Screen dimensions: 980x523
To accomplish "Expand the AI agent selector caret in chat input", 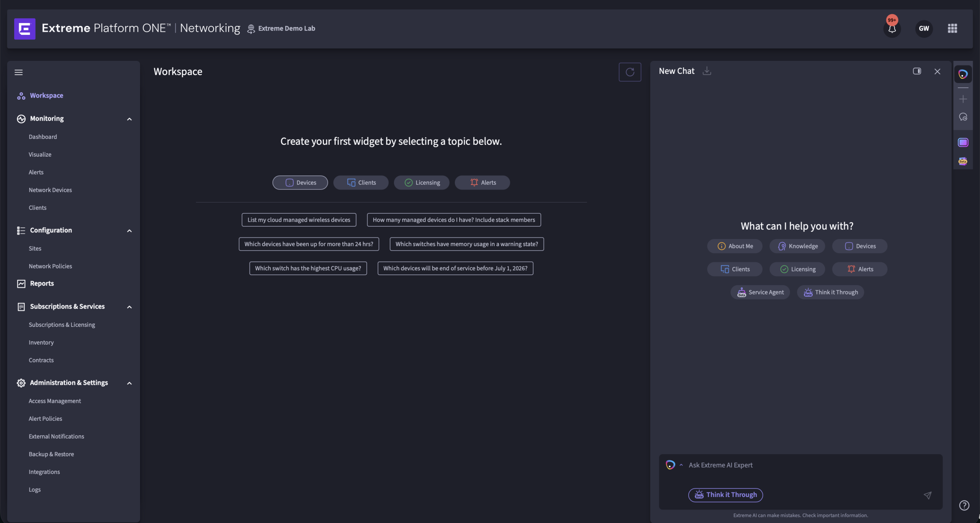I will [x=681, y=465].
